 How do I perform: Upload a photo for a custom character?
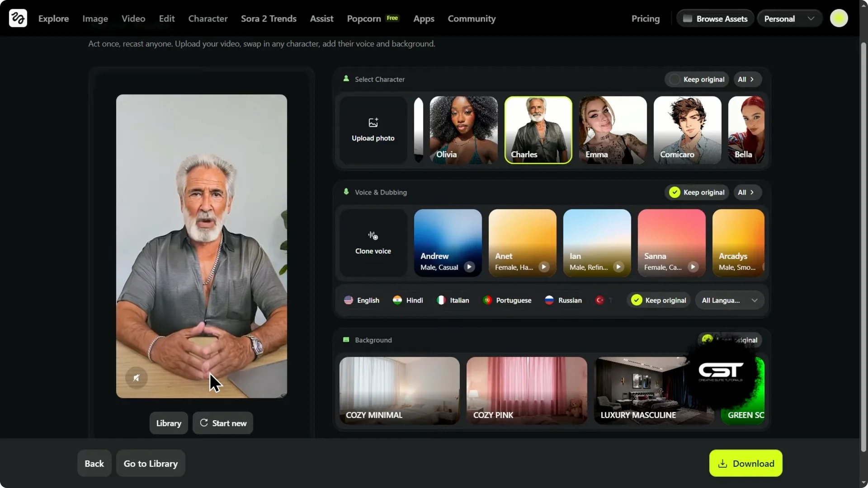372,130
